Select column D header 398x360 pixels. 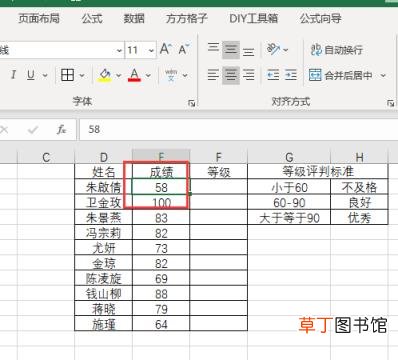(x=104, y=157)
